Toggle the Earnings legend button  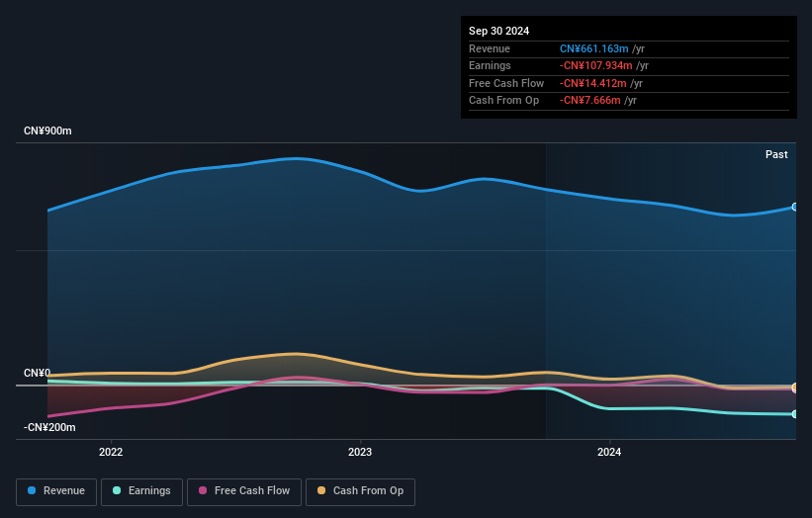click(x=141, y=491)
